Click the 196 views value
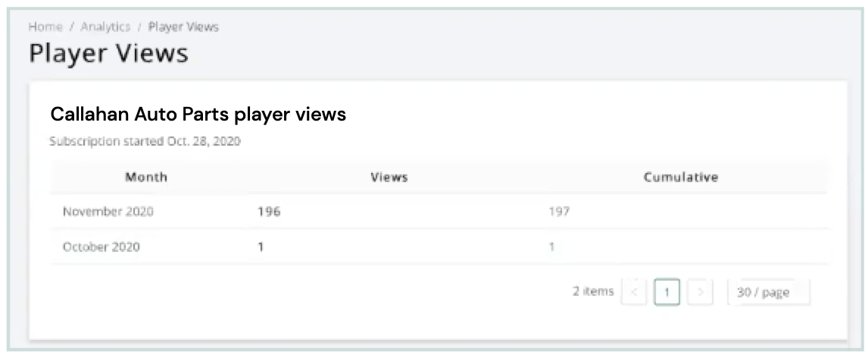The width and height of the screenshot is (868, 358). point(269,212)
